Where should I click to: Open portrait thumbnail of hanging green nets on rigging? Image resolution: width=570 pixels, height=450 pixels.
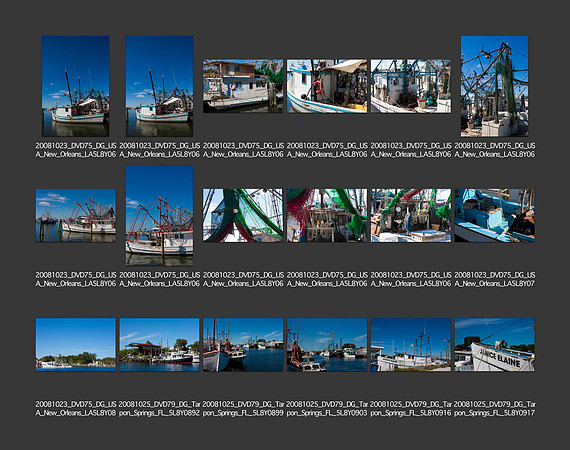pyautogui.click(x=494, y=86)
